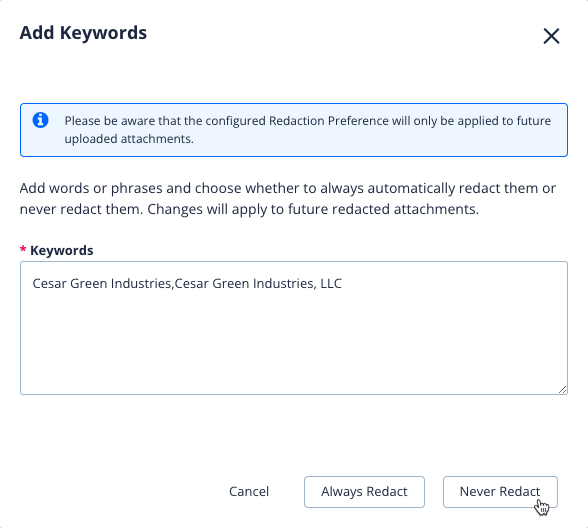Focus the Keywords text area
The height and width of the screenshot is (528, 588).
click(x=294, y=328)
